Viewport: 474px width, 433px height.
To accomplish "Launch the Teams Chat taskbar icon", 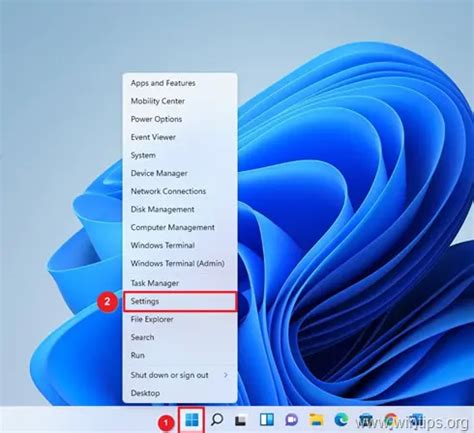I will (291, 420).
